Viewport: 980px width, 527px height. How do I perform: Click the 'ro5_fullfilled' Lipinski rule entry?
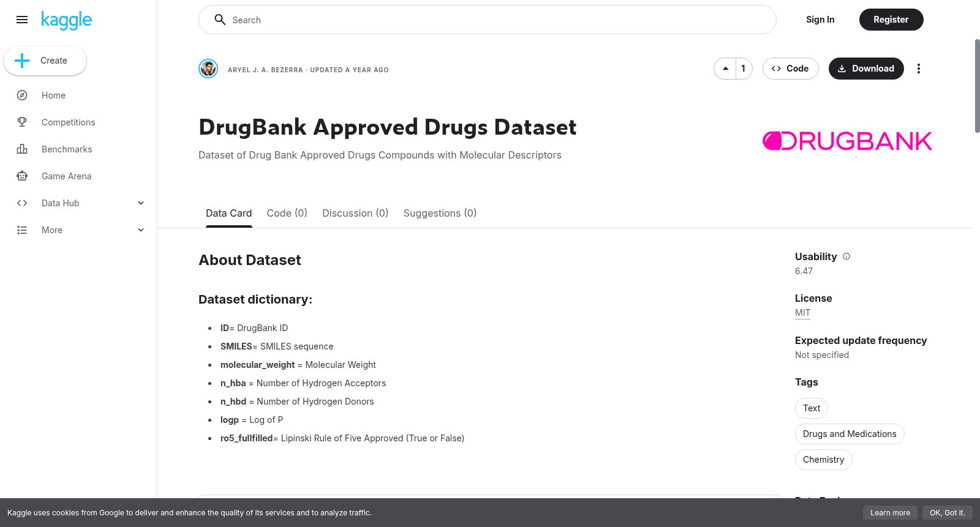[342, 438]
